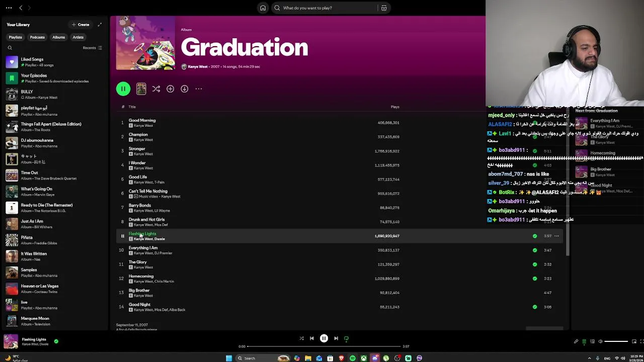The height and width of the screenshot is (362, 644).
Task: Pause the album with the green button
Action: [x=123, y=89]
